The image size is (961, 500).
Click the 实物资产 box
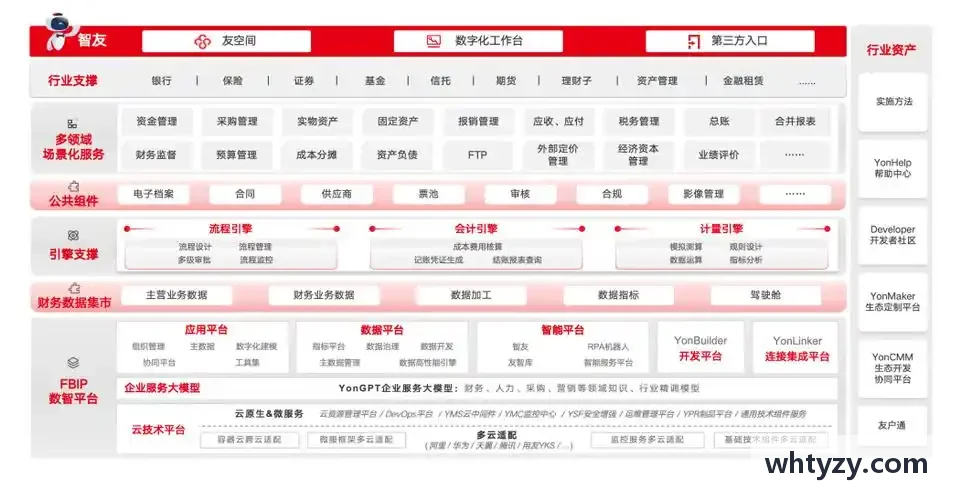pos(317,121)
